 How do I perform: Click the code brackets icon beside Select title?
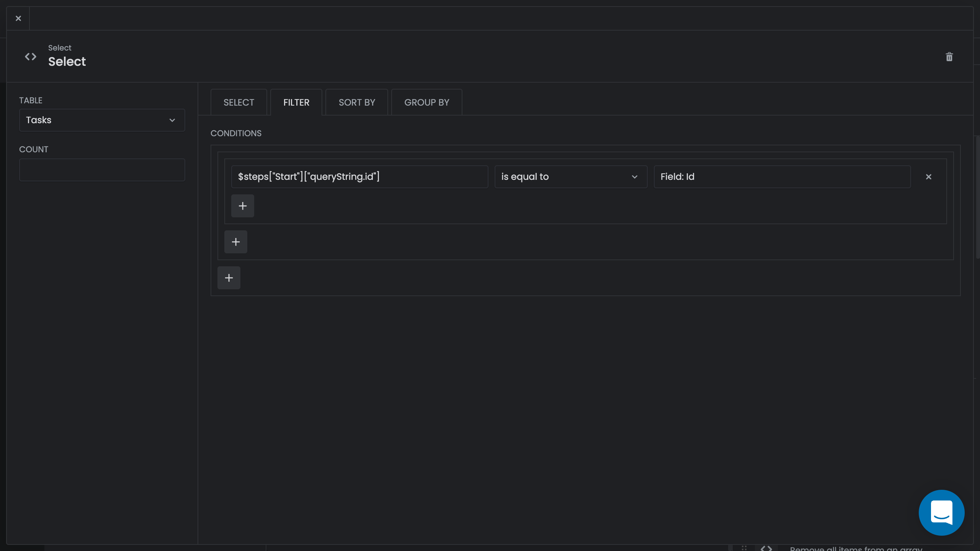tap(31, 57)
